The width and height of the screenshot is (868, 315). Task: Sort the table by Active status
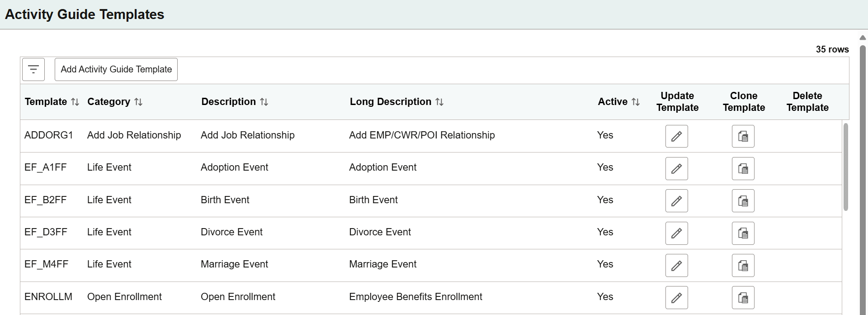click(x=636, y=102)
